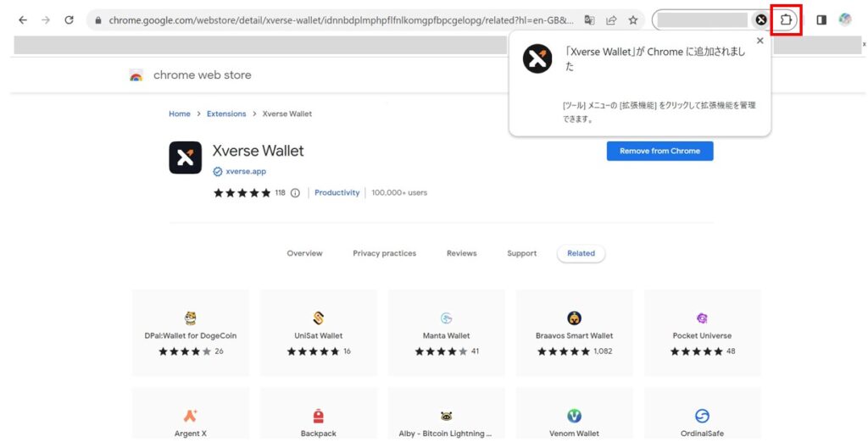The width and height of the screenshot is (868, 448).
Task: Click the verified badge beside xverse.app
Action: point(218,172)
